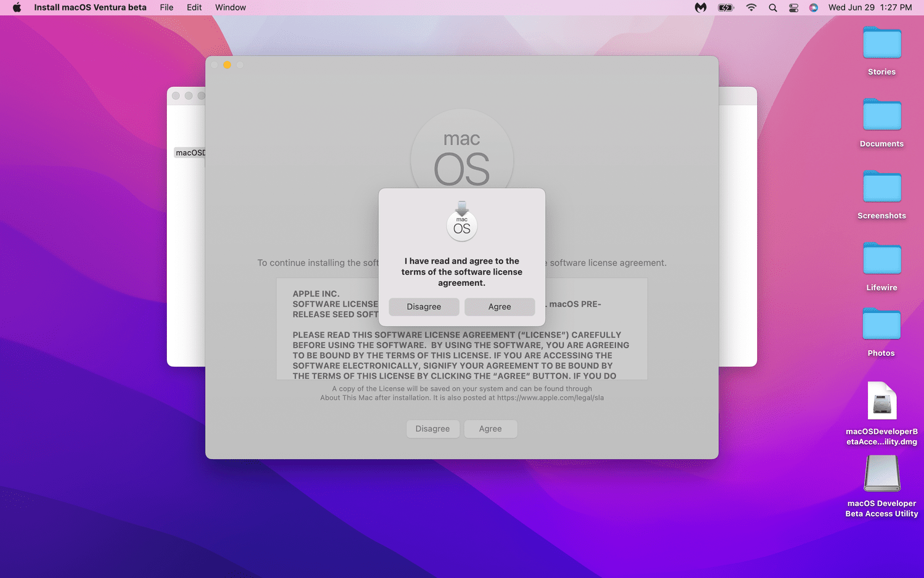The image size is (924, 578).
Task: Click the 'I have read and agree' dialog message
Action: [462, 272]
